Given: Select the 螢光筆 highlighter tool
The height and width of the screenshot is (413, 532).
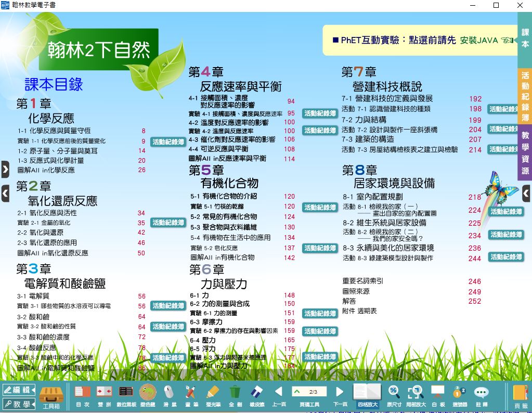Looking at the screenshot, I should (x=212, y=395).
